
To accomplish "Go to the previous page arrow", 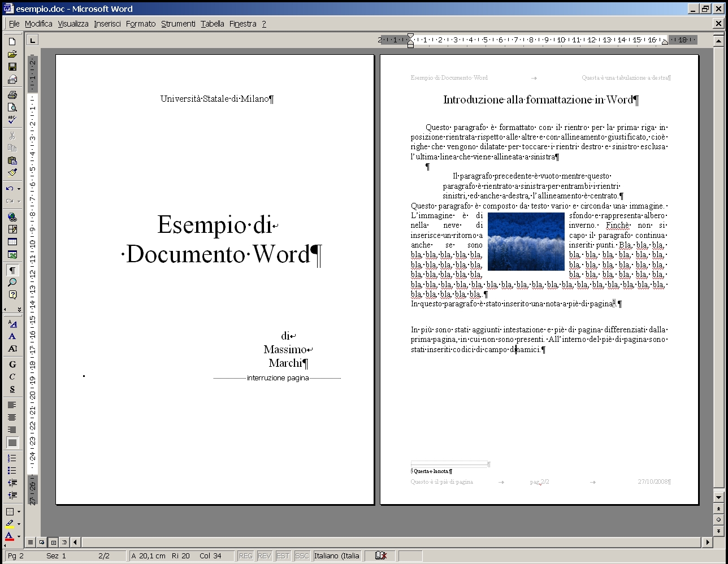I will click(718, 509).
